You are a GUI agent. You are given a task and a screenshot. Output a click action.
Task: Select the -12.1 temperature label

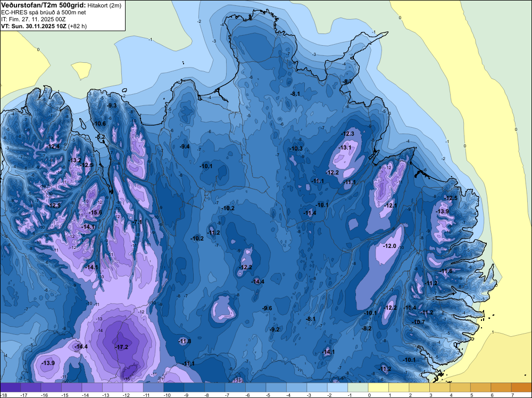390,205
